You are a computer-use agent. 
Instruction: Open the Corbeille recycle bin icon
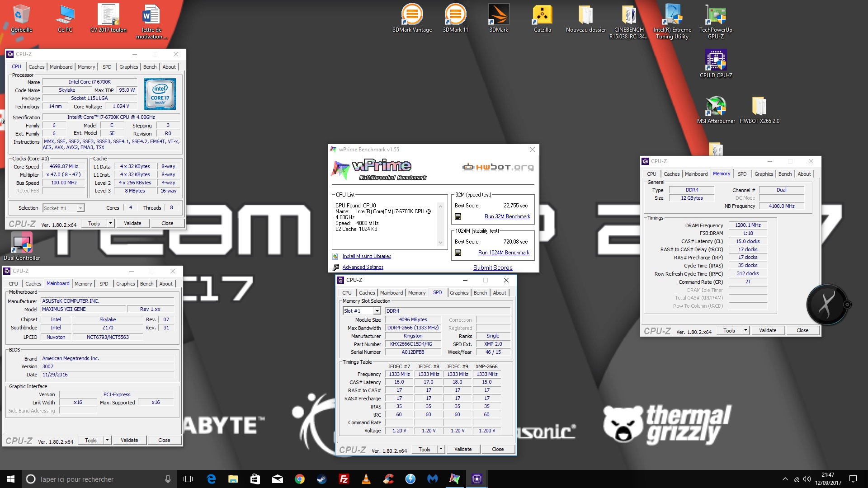pyautogui.click(x=21, y=19)
